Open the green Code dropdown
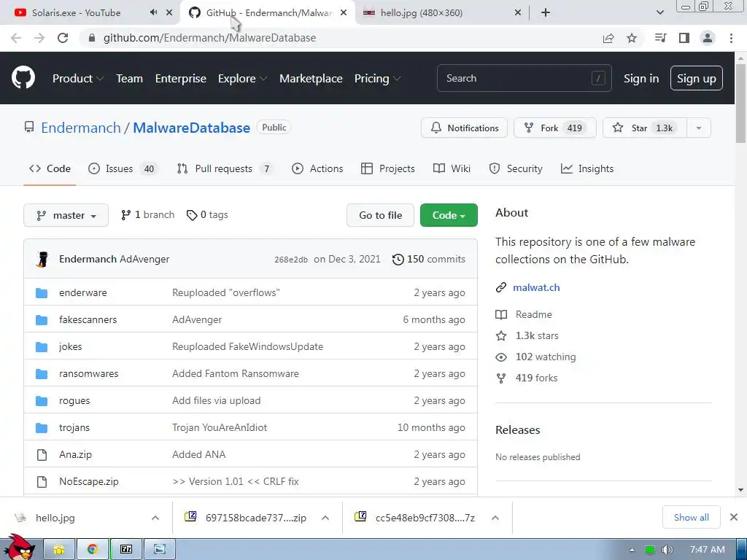 (449, 215)
